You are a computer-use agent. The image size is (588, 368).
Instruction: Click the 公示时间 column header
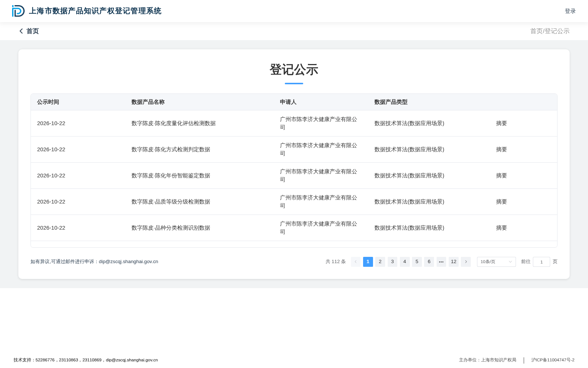pyautogui.click(x=48, y=102)
